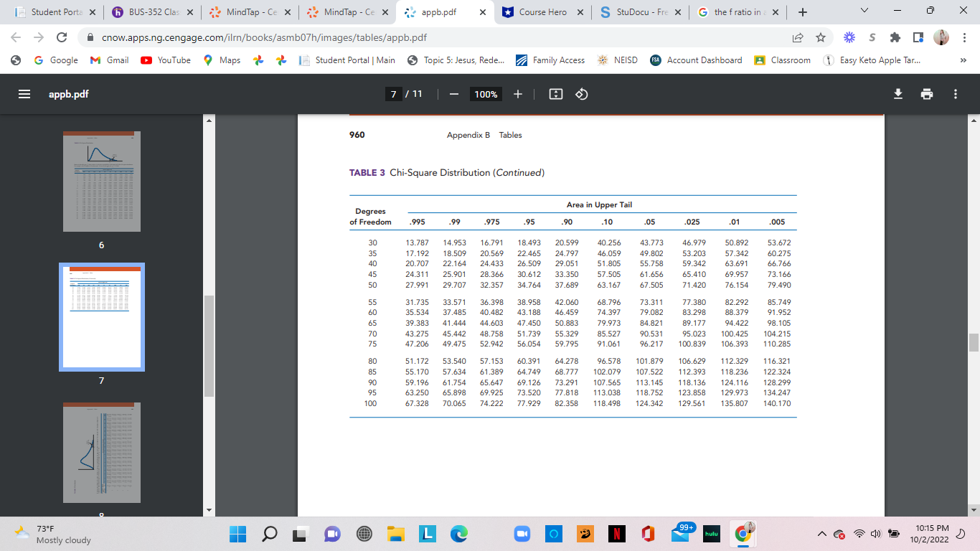Zoom in using the plus icon
The height and width of the screenshot is (551, 980).
518,94
